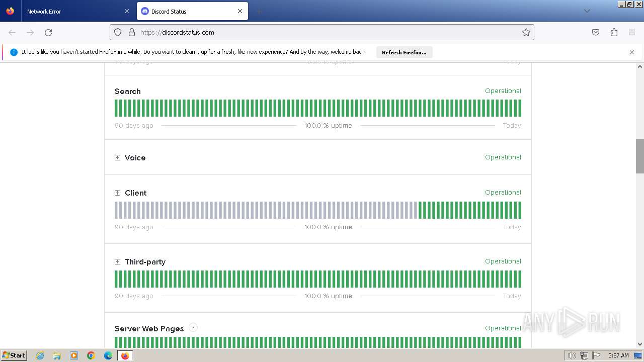
Task: Click the Server Web Pages title
Action: pos(149,328)
